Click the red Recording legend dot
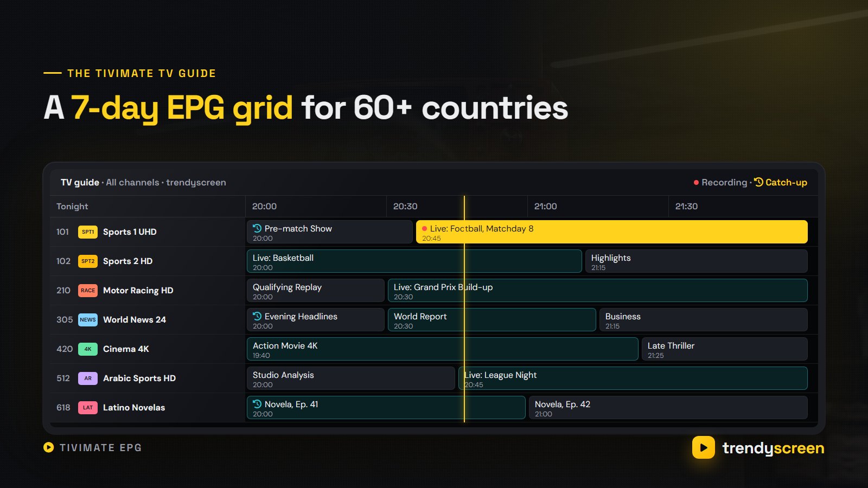 tap(696, 183)
